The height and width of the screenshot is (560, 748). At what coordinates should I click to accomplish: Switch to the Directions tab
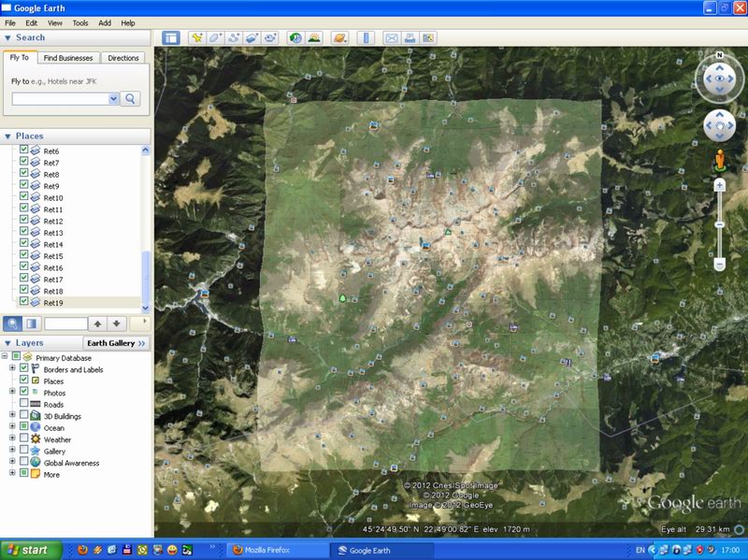(123, 58)
